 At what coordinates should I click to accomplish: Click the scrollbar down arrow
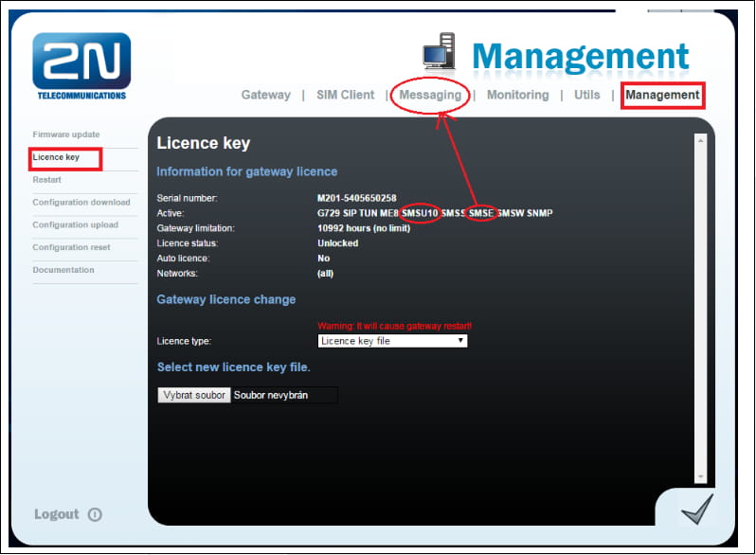(x=700, y=476)
